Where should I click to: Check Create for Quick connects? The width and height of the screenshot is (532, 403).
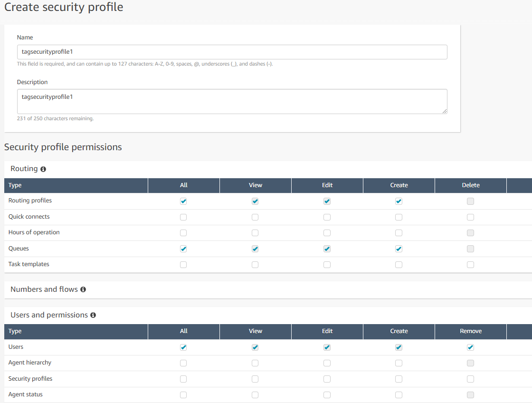pyautogui.click(x=399, y=217)
